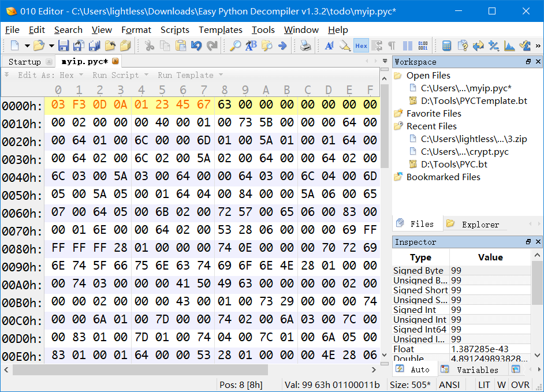The height and width of the screenshot is (392, 544).
Task: Open the Search menu
Action: pos(68,30)
